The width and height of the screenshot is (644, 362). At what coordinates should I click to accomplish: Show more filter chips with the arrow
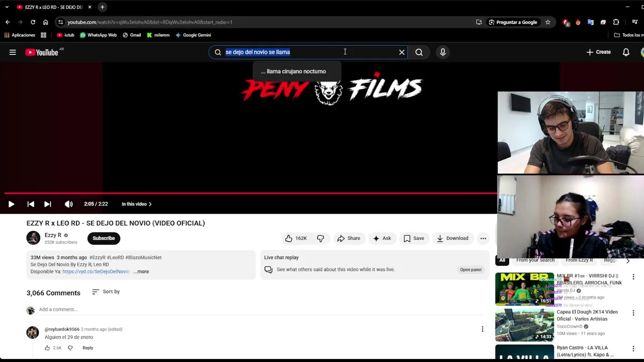[627, 260]
